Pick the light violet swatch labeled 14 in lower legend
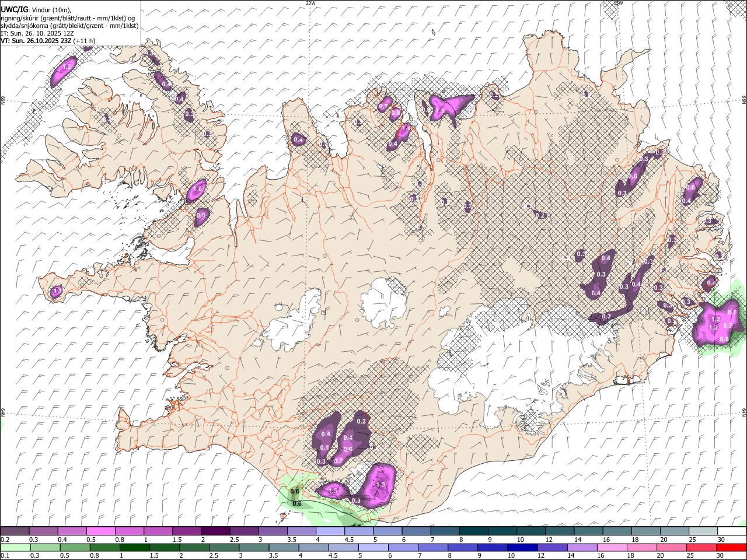 (582, 547)
